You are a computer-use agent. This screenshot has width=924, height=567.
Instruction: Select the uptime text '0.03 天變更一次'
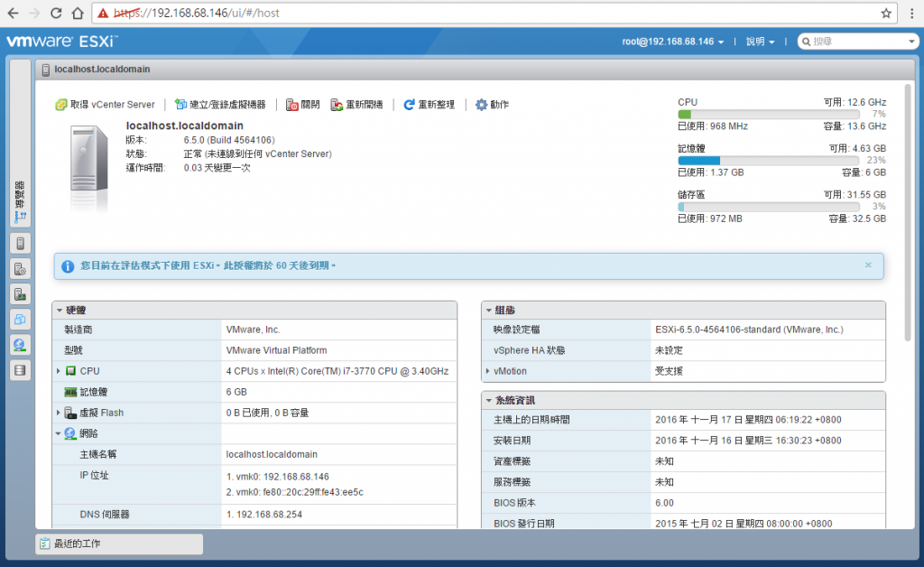click(217, 168)
